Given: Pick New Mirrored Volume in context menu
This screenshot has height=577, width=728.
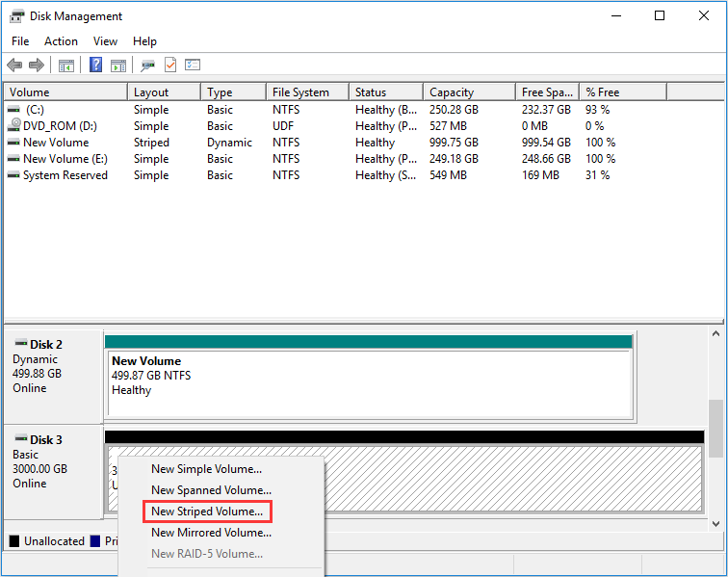Looking at the screenshot, I should (x=211, y=533).
